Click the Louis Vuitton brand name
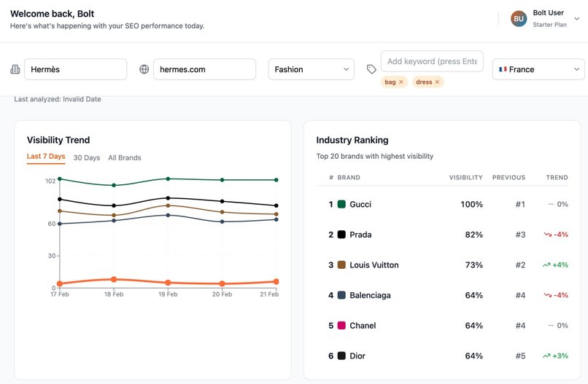 374,265
